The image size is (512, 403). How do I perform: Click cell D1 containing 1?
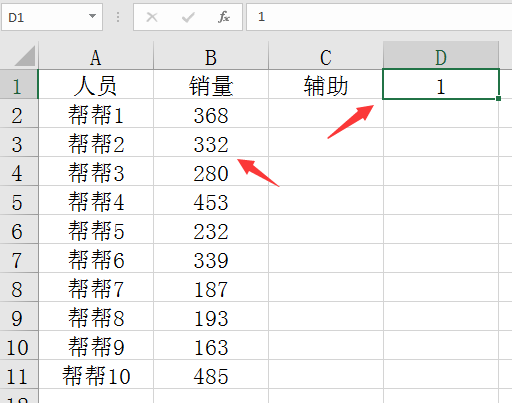point(441,84)
